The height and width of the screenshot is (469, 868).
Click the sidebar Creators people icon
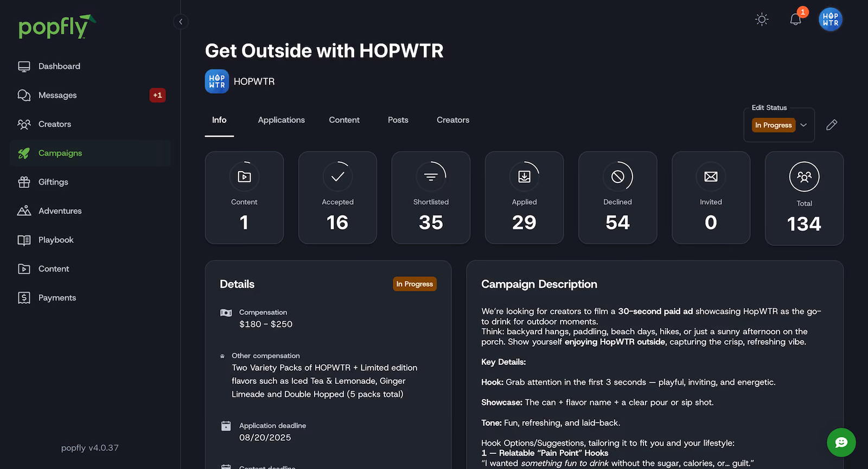click(x=24, y=124)
